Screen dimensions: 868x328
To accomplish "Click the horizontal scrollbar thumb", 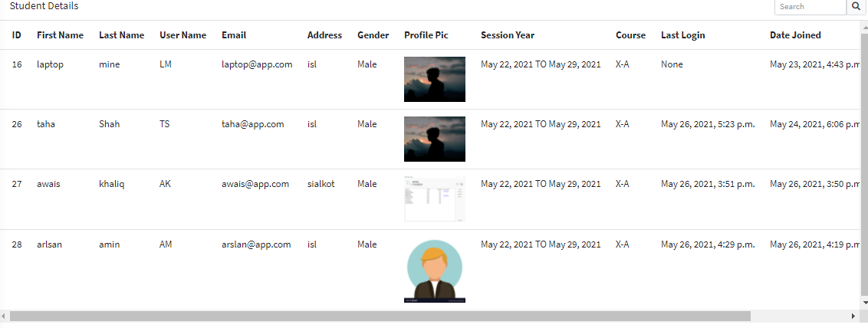I will tap(380, 316).
